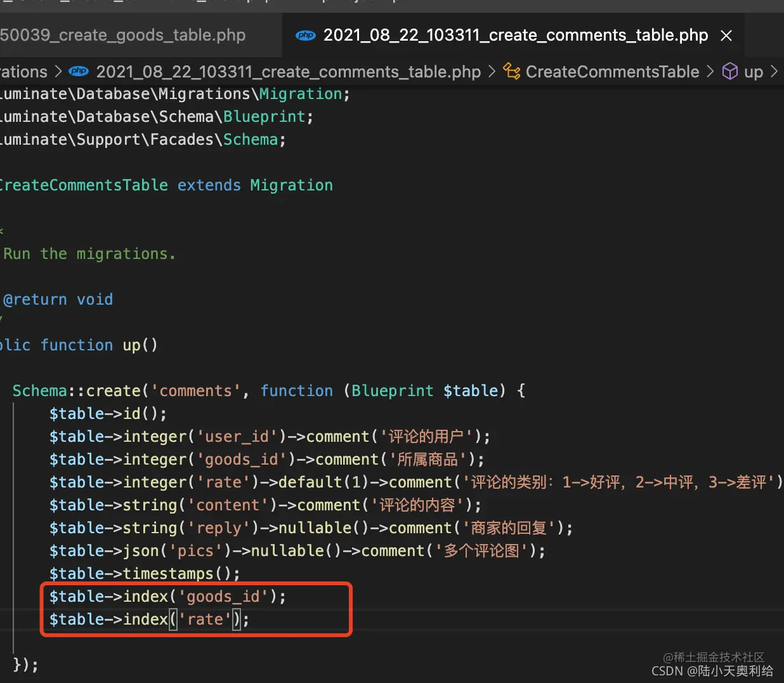Click the up method cube icon
The height and width of the screenshot is (683, 784).
(730, 71)
